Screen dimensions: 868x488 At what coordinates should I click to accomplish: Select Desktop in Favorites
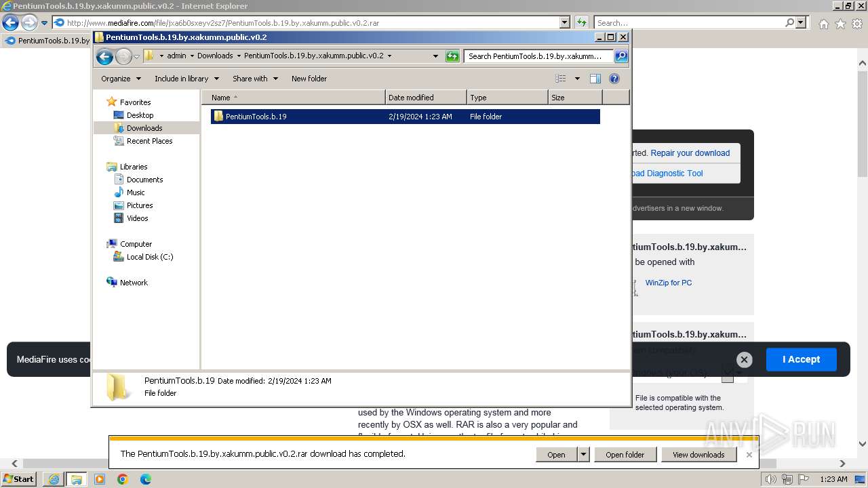pyautogui.click(x=140, y=115)
